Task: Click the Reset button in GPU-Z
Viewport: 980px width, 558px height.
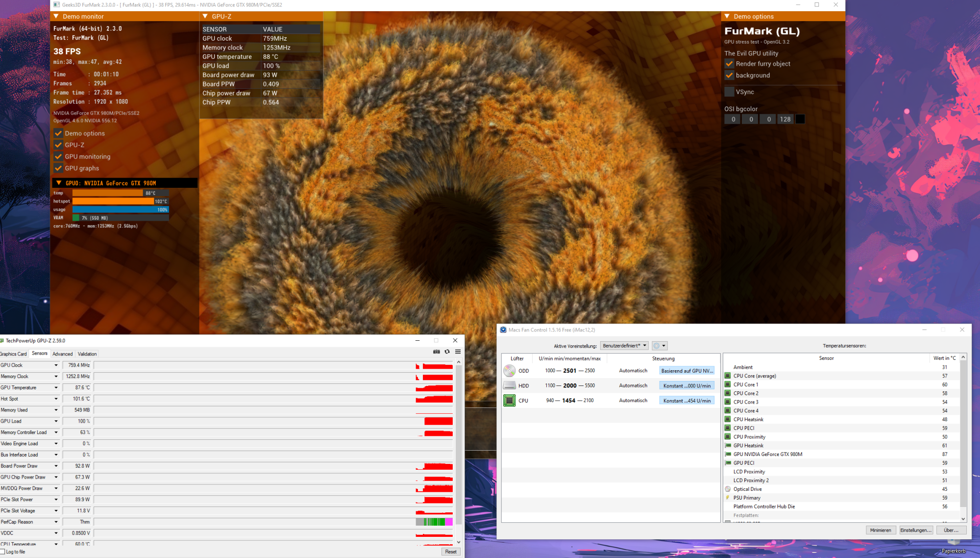Action: (x=450, y=552)
